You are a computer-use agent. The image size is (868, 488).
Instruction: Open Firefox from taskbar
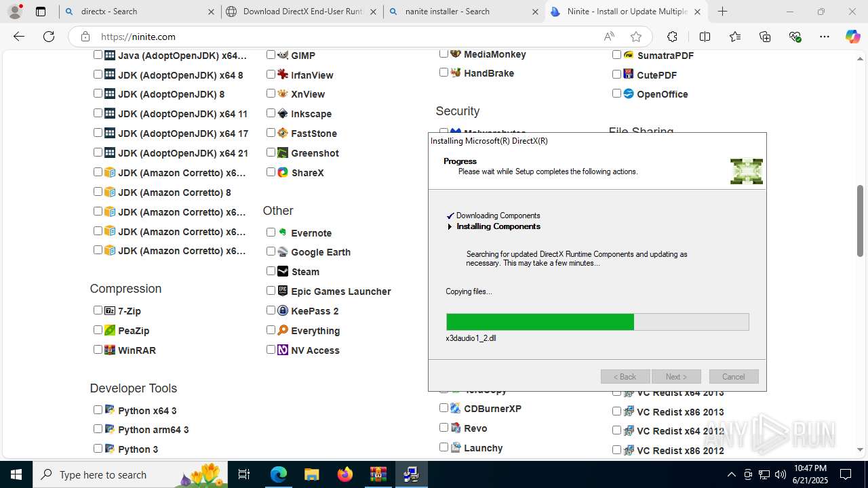coord(344,474)
